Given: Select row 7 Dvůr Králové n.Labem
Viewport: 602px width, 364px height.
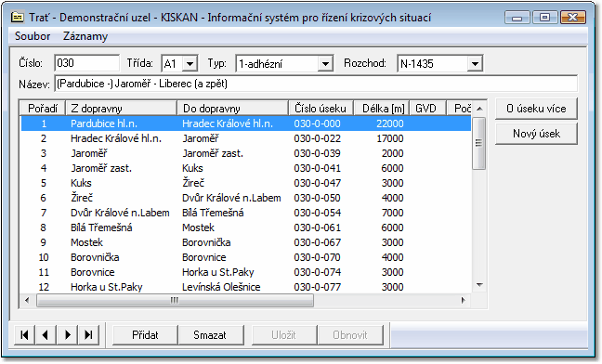Looking at the screenshot, I should coord(245,213).
